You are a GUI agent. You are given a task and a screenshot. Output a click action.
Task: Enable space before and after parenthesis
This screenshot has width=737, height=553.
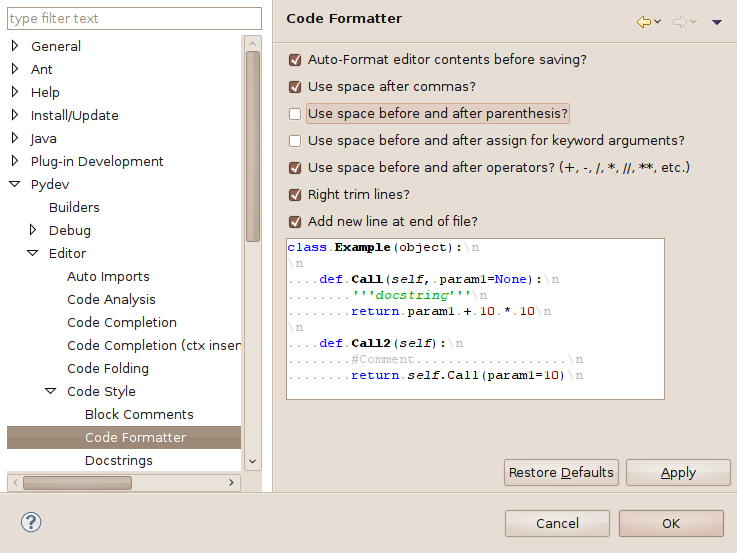[295, 114]
